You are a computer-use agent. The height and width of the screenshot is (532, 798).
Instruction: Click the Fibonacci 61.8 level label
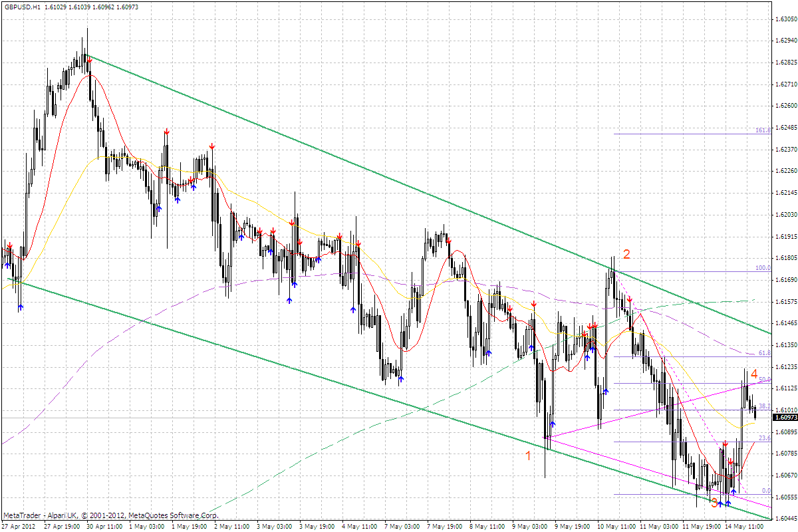764,353
